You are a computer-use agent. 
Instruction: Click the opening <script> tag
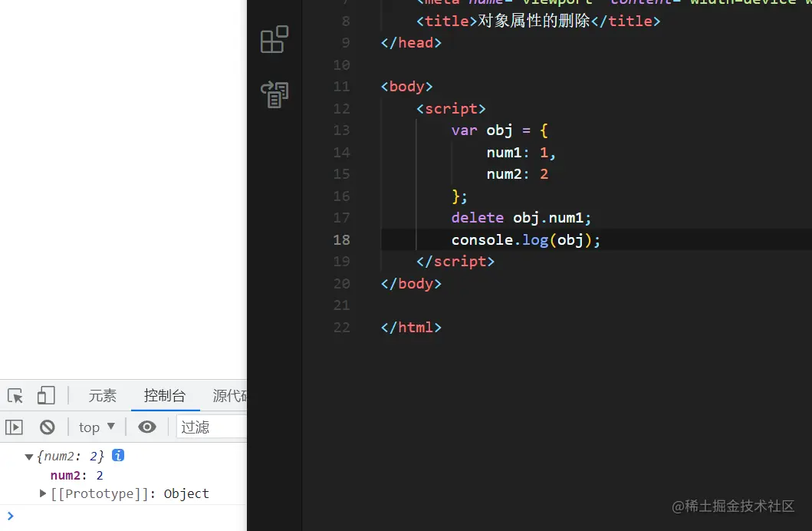(451, 108)
